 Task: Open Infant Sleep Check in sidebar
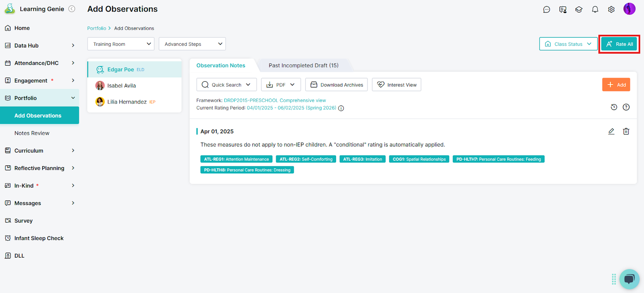coord(39,238)
